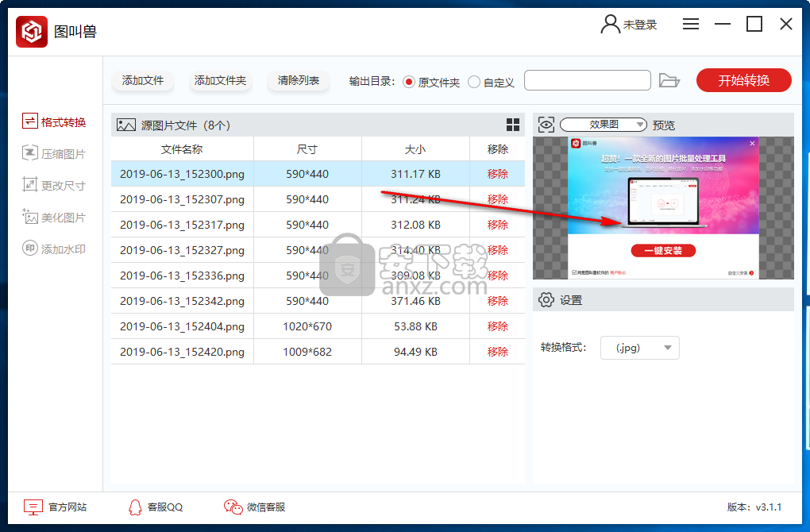810x532 pixels.
Task: Click the preview image thumbnail
Action: [x=663, y=207]
